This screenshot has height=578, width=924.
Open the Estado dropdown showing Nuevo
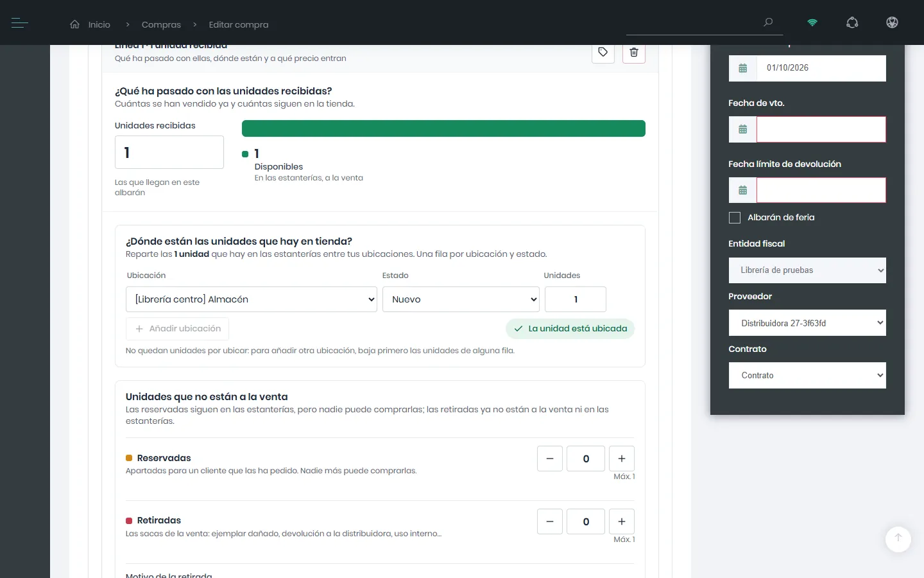click(x=461, y=299)
